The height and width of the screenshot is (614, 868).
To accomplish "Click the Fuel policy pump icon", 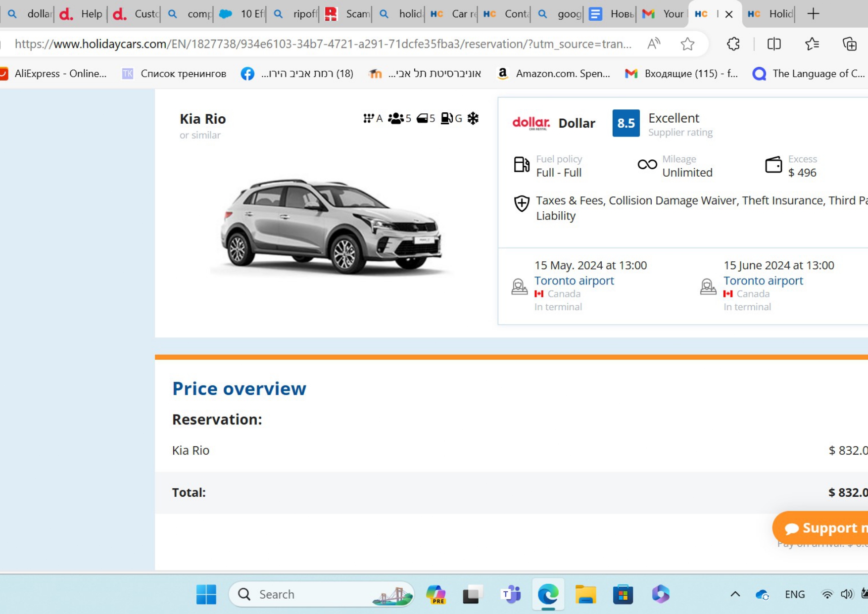I will pos(521,164).
